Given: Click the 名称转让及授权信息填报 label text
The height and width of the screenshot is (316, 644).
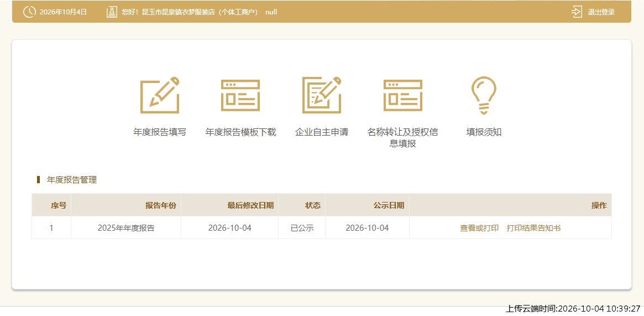Looking at the screenshot, I should tap(402, 138).
